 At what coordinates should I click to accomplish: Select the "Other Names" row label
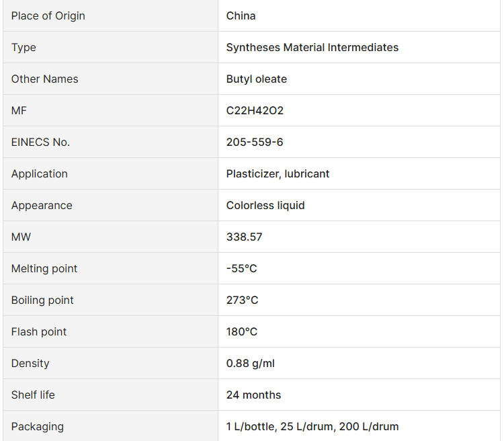44,79
